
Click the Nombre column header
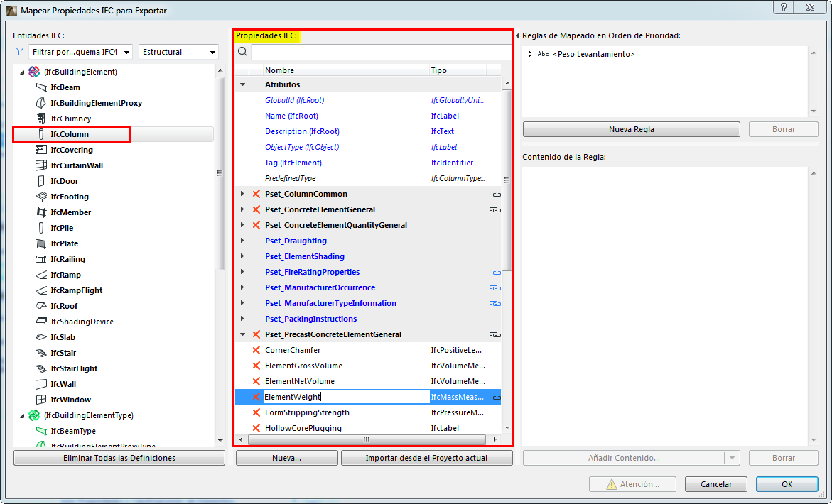click(x=346, y=70)
